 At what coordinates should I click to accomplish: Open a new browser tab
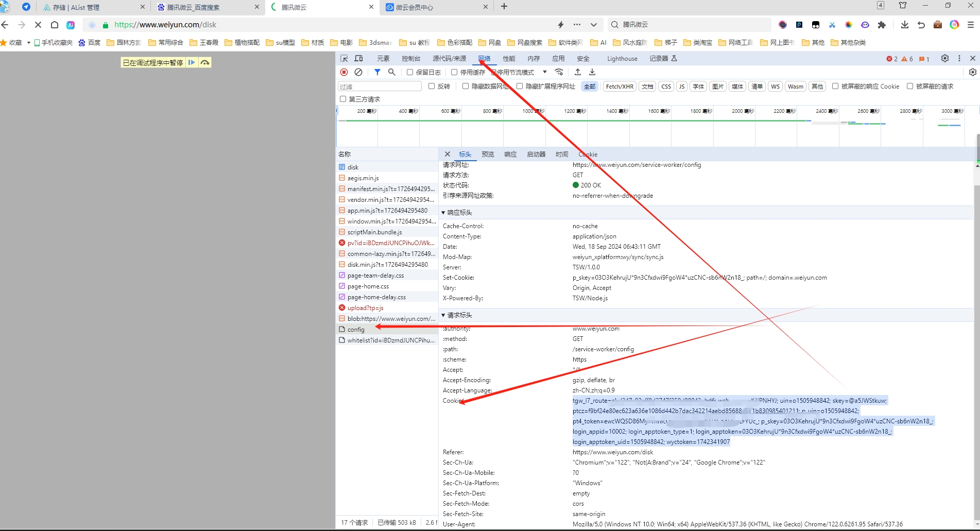click(504, 7)
